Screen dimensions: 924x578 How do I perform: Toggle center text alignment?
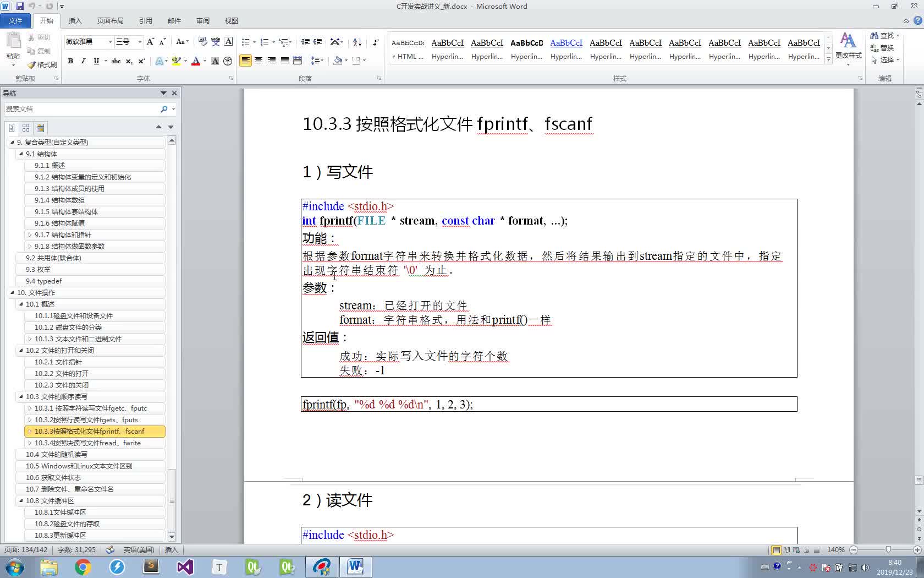(258, 61)
